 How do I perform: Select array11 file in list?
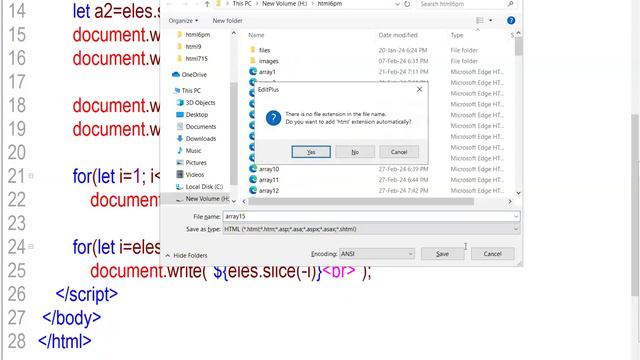coord(269,180)
